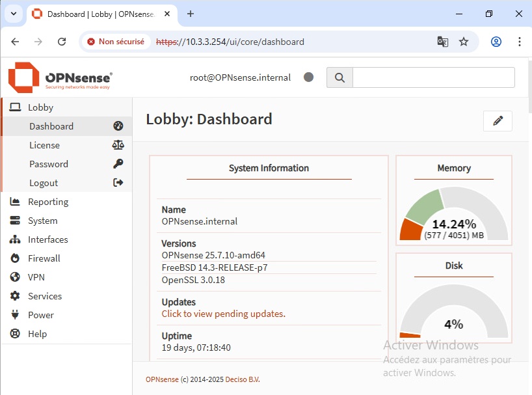The image size is (532, 395).
Task: Expand the Help menu section
Action: (x=67, y=334)
